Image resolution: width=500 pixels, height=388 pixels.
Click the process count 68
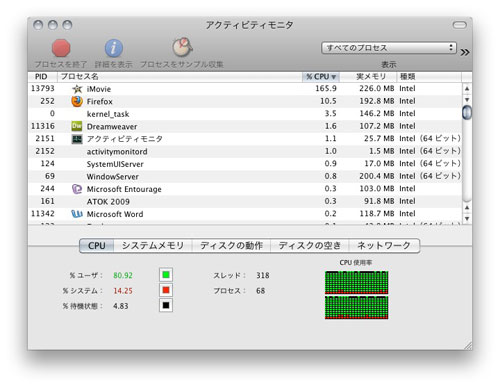tap(260, 291)
